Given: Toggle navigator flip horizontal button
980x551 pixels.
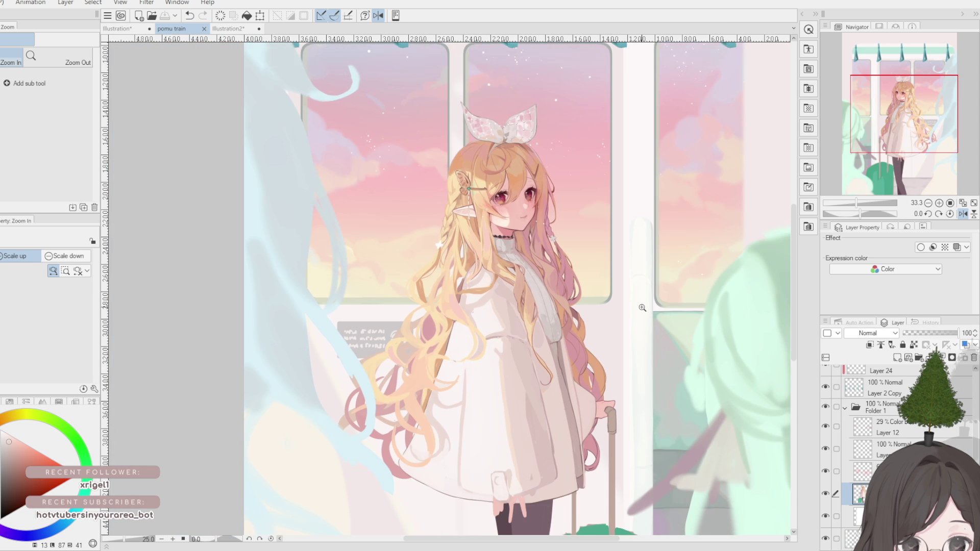Looking at the screenshot, I should tap(963, 214).
